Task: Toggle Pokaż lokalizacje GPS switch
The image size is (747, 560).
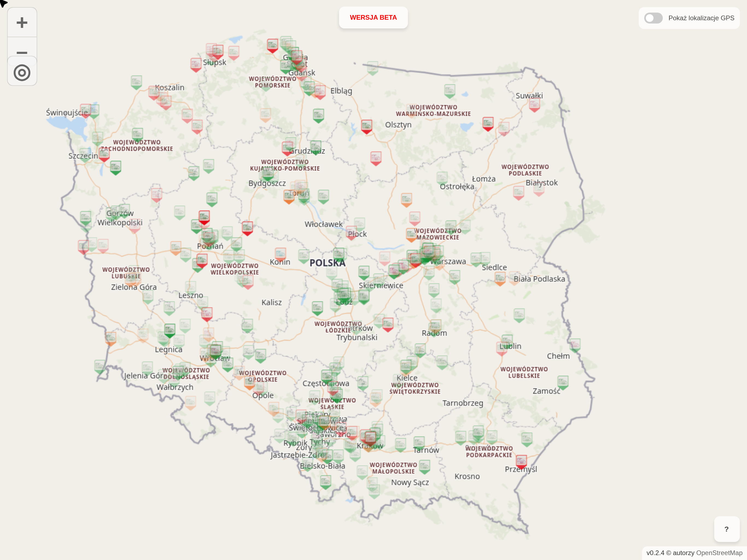Action: 653,18
